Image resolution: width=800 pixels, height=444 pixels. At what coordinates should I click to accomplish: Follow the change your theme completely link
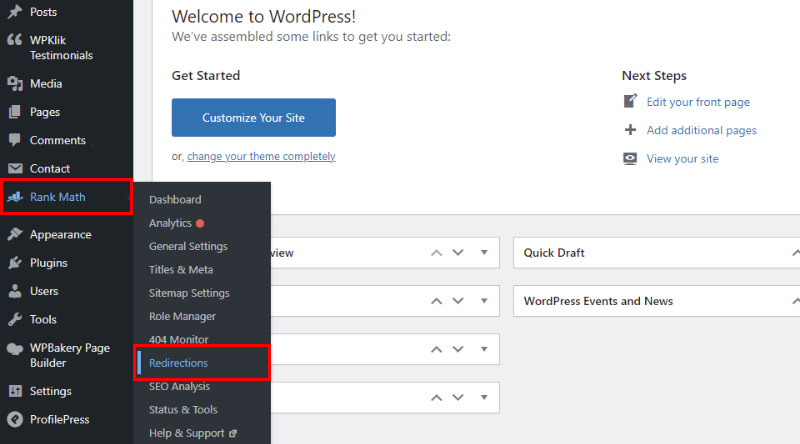coord(261,156)
